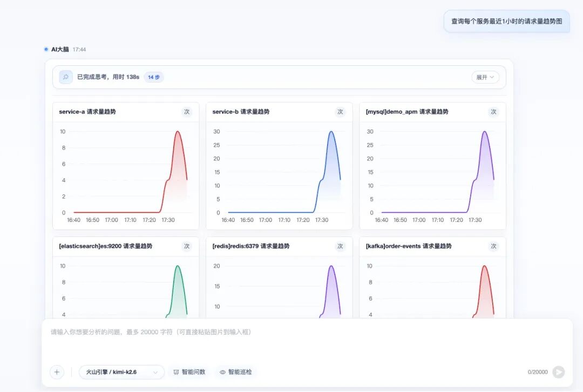Click the 14 步 steps badge
Image resolution: width=583 pixels, height=392 pixels.
(x=153, y=77)
